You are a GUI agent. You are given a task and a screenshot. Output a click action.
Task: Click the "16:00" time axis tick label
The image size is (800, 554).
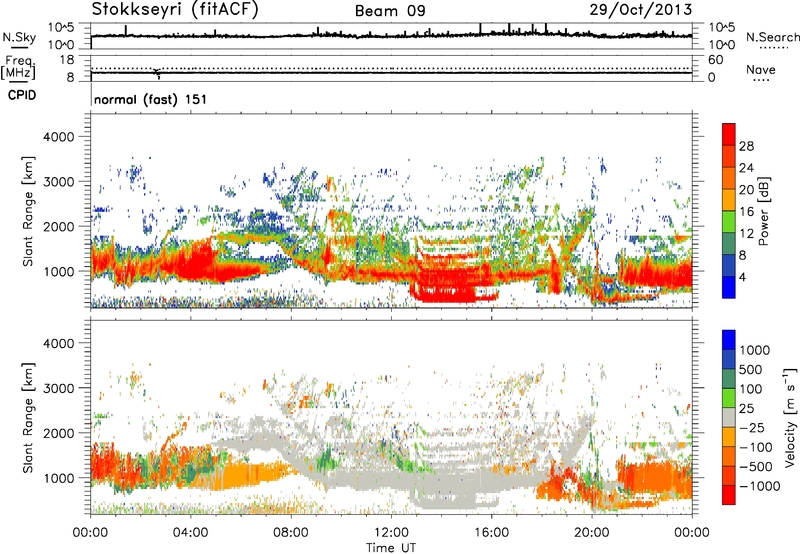[x=491, y=533]
